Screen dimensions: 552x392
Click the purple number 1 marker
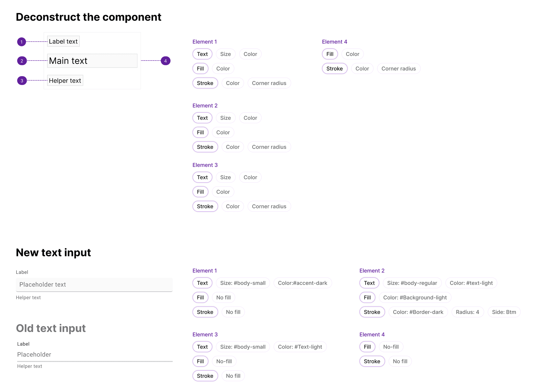(x=22, y=42)
